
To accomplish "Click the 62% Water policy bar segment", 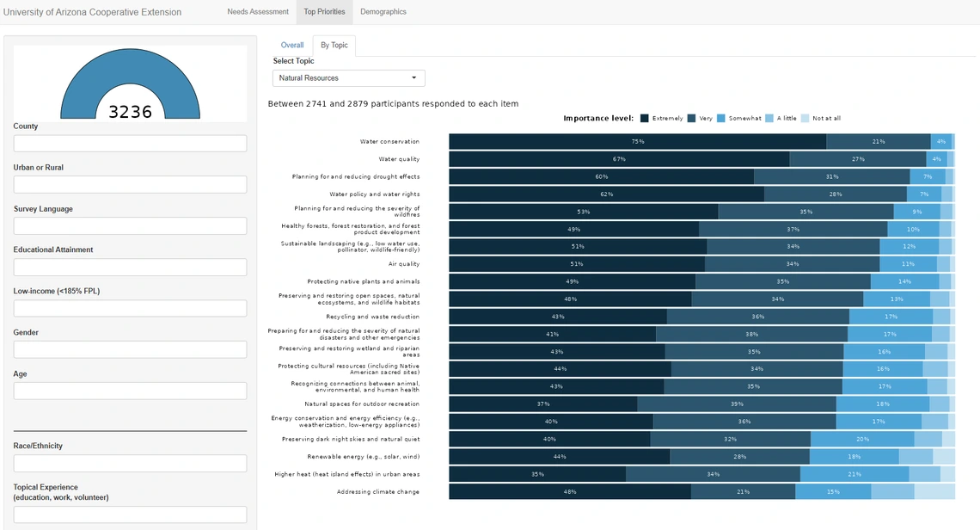I will coord(606,194).
